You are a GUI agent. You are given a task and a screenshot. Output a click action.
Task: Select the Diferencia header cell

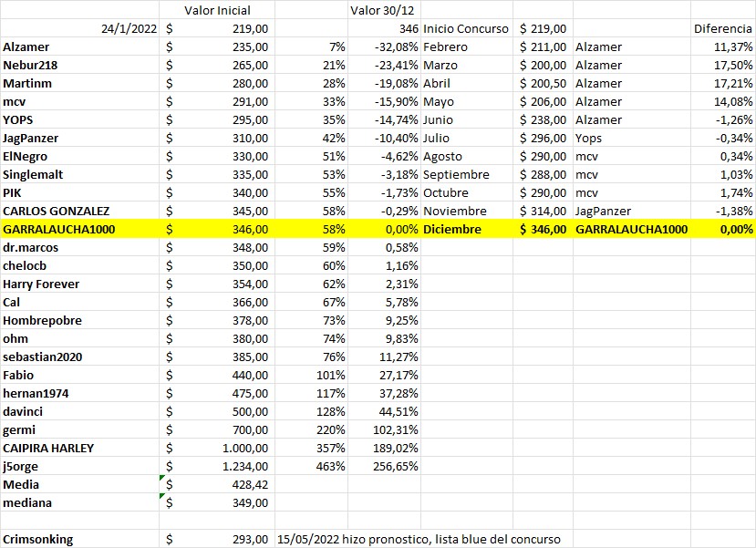pyautogui.click(x=720, y=28)
